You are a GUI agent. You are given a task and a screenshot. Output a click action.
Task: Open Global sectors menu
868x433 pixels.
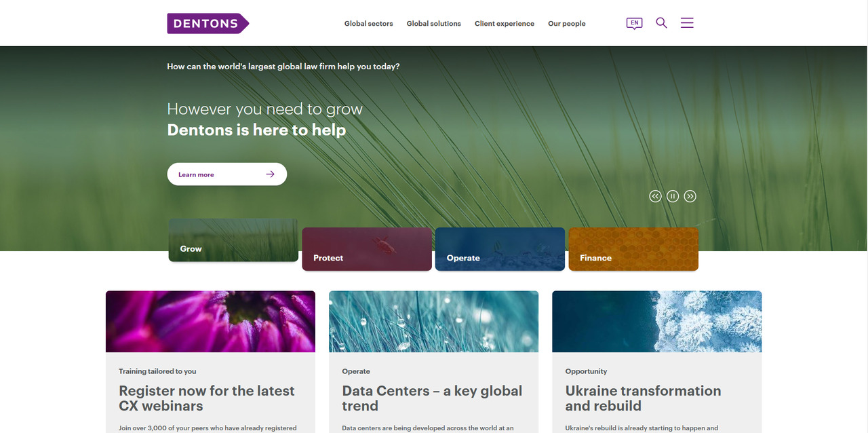click(x=368, y=23)
